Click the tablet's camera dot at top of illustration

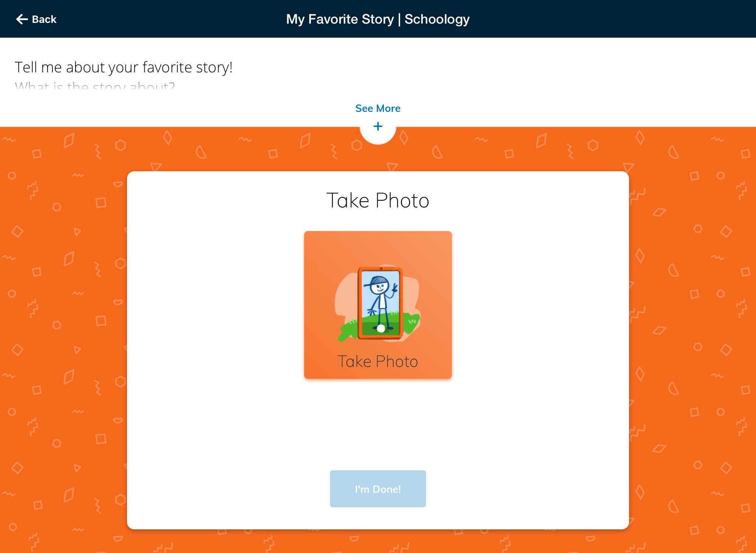[381, 269]
